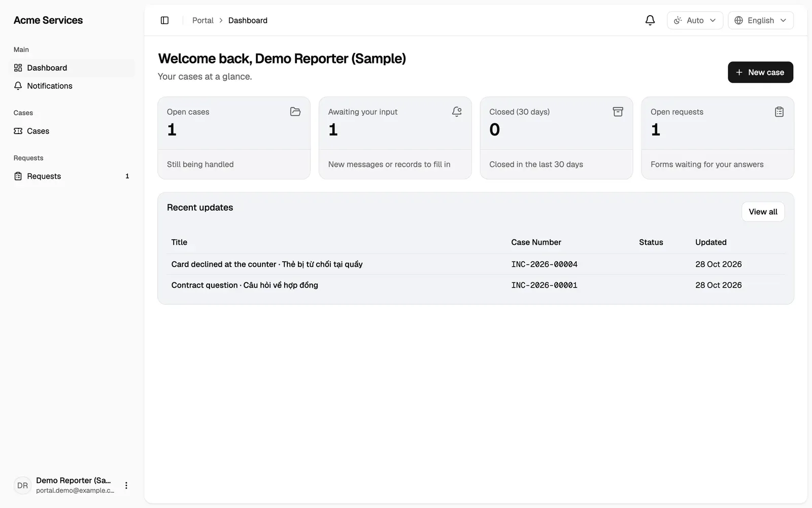Viewport: 812px width, 508px height.
Task: Click the Notifications bell icon in sidebar
Action: (x=18, y=86)
